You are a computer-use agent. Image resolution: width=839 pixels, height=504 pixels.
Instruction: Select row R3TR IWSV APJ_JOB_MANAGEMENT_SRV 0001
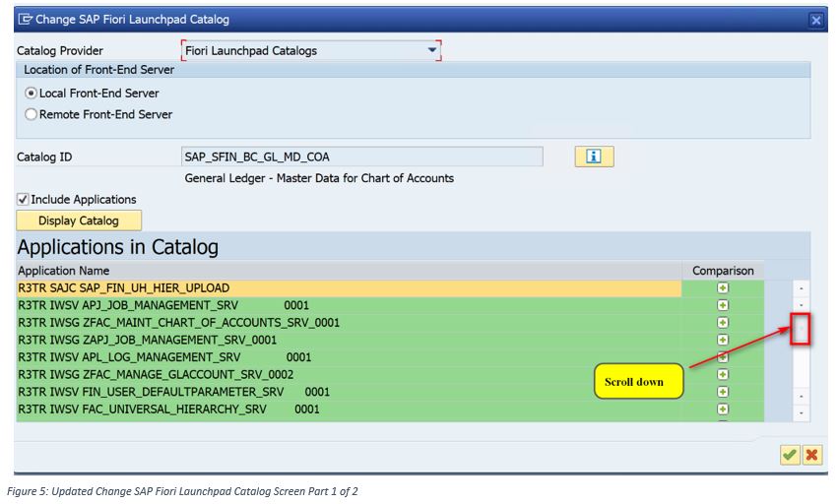pos(349,305)
